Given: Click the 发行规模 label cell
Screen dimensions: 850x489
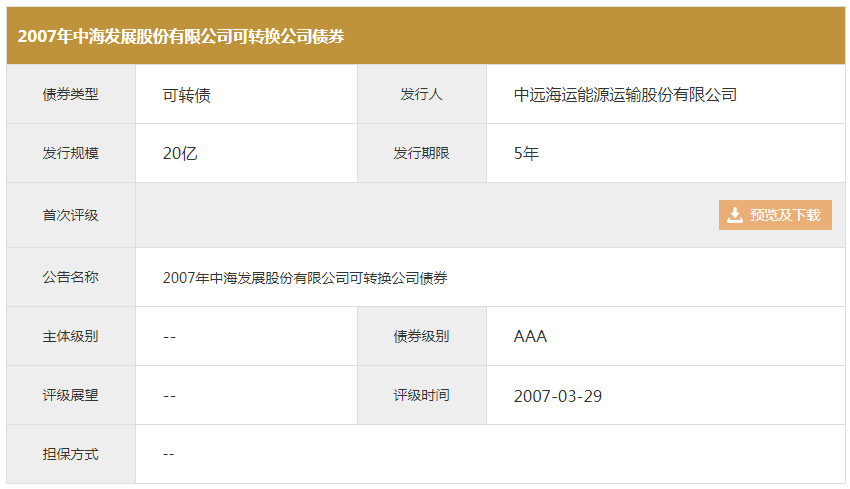Looking at the screenshot, I should click(71, 154).
